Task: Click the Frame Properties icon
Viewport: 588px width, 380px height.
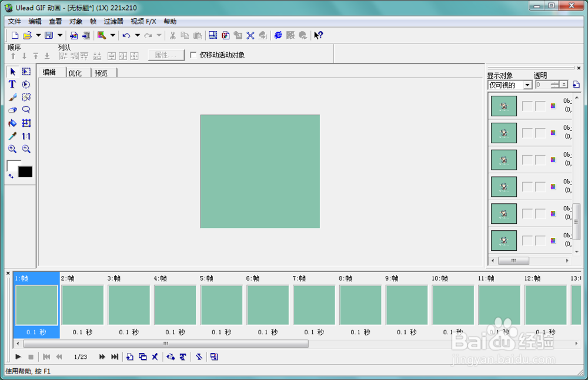Action: coord(214,357)
